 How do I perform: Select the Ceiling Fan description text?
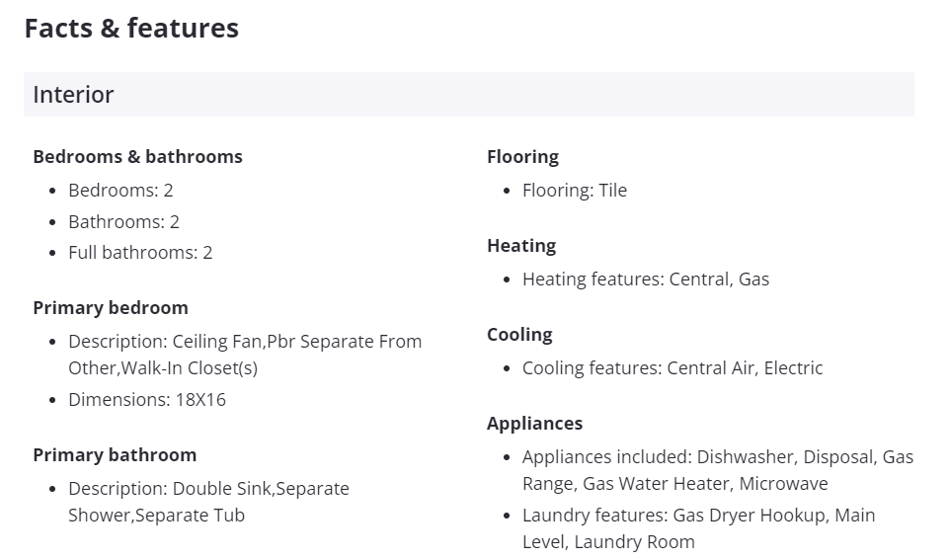click(x=244, y=355)
